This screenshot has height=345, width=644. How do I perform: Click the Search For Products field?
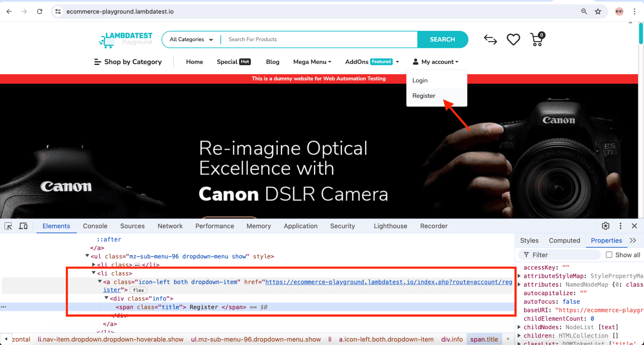coord(319,39)
